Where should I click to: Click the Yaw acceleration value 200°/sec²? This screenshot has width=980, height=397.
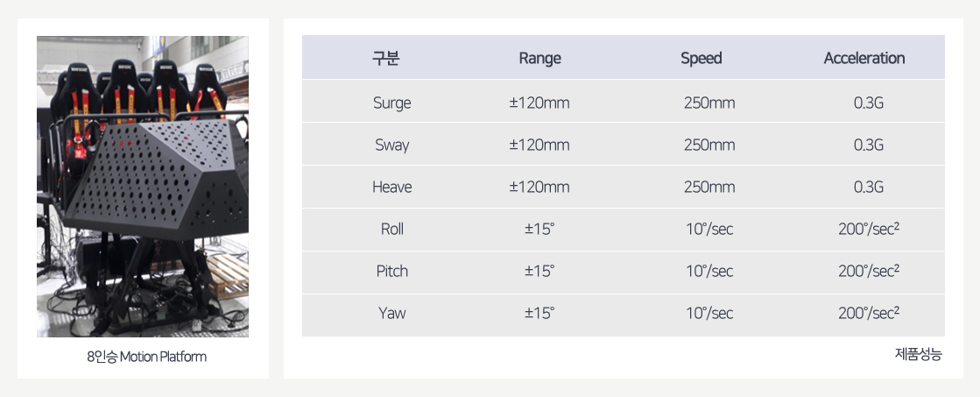[869, 313]
